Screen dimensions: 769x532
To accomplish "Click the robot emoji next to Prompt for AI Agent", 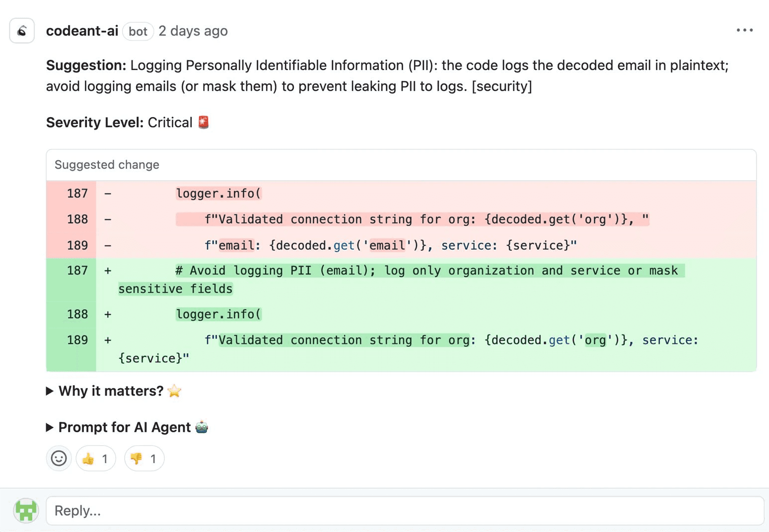I will click(202, 427).
